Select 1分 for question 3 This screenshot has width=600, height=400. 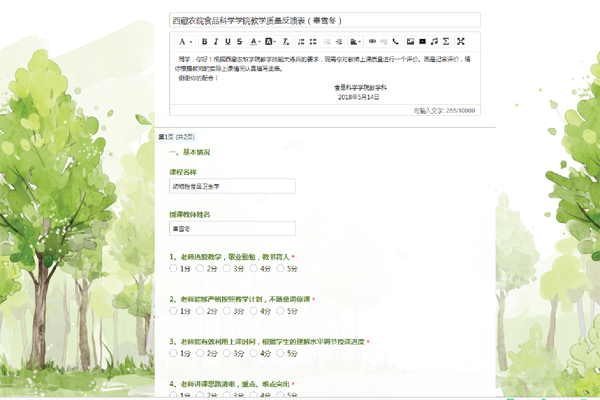tap(175, 353)
